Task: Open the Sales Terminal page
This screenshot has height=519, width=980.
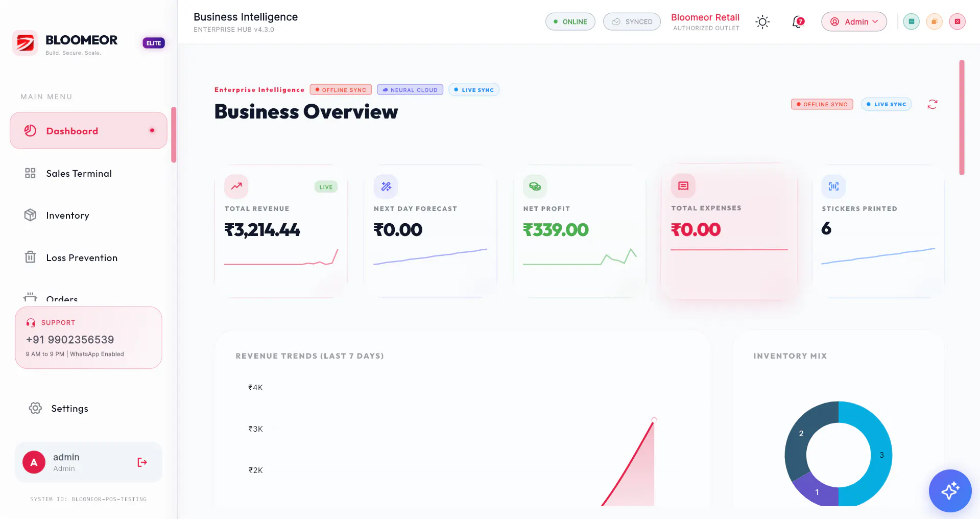Action: [88, 173]
